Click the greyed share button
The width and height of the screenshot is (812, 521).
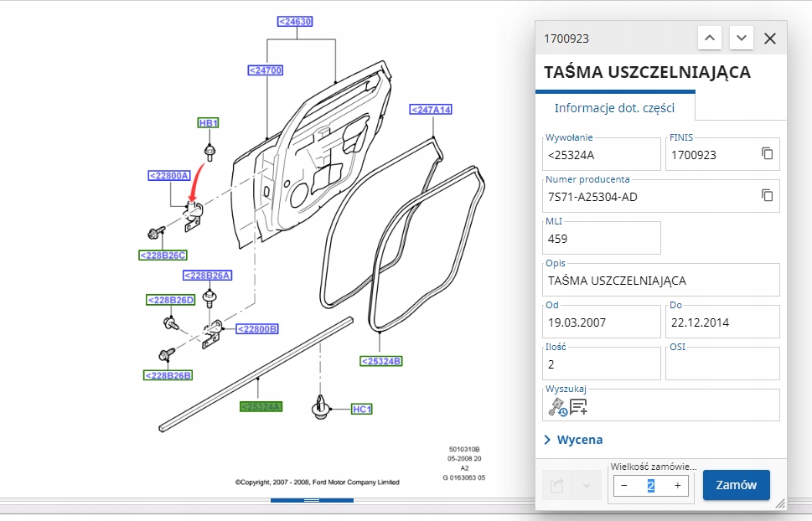click(x=556, y=485)
